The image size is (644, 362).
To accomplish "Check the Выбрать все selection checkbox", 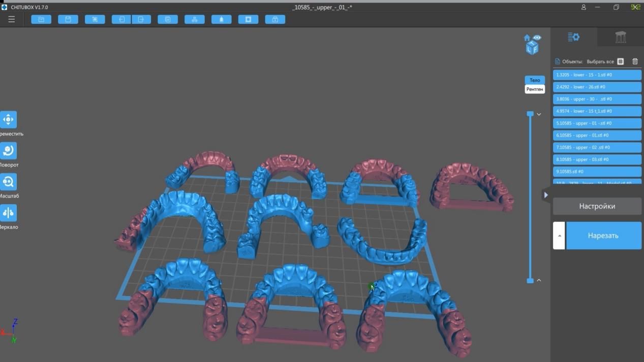I will [620, 61].
